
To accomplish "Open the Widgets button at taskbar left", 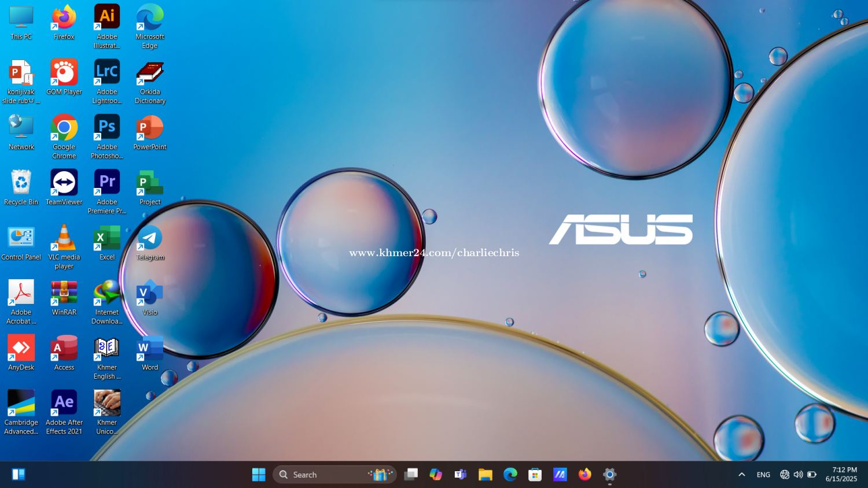I will click(x=19, y=475).
